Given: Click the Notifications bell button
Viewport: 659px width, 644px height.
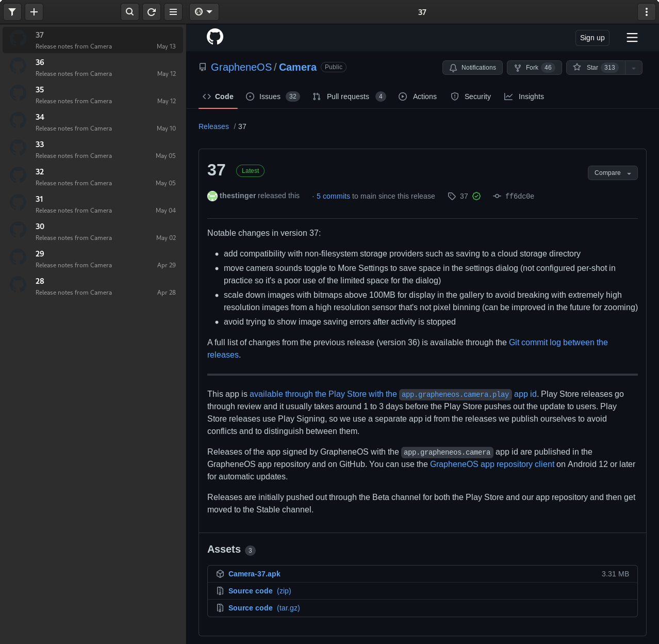Looking at the screenshot, I should 472,68.
